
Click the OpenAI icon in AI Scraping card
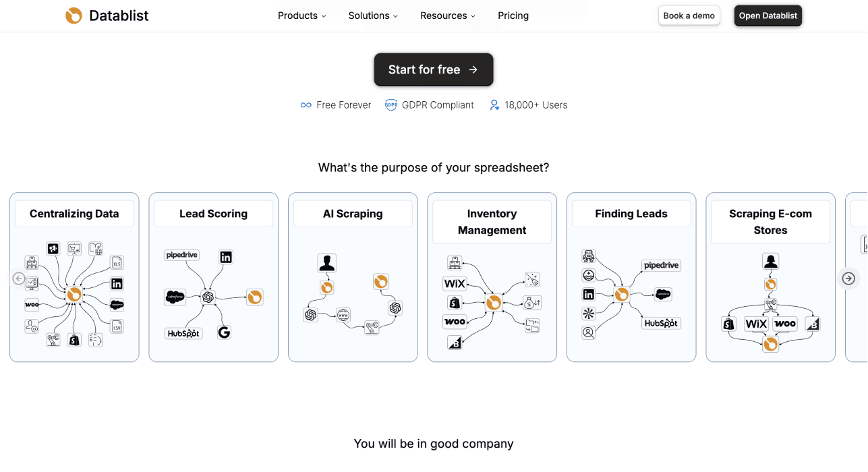point(311,314)
